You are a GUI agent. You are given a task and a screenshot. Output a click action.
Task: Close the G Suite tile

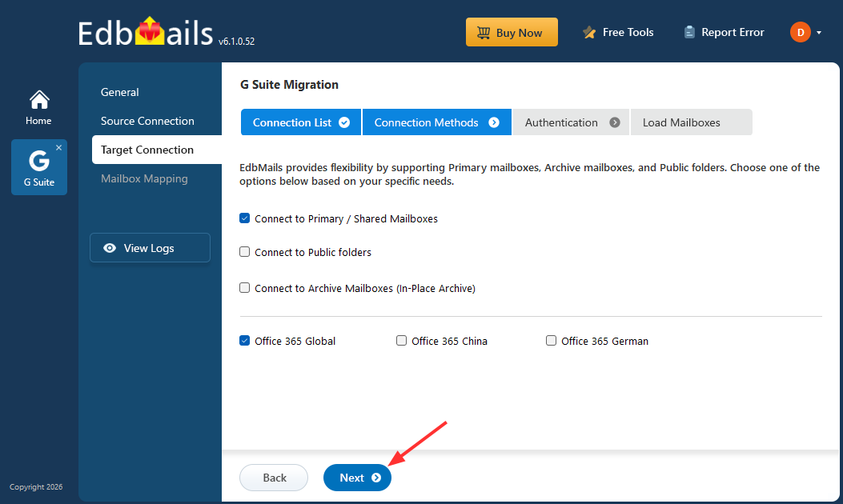click(58, 148)
